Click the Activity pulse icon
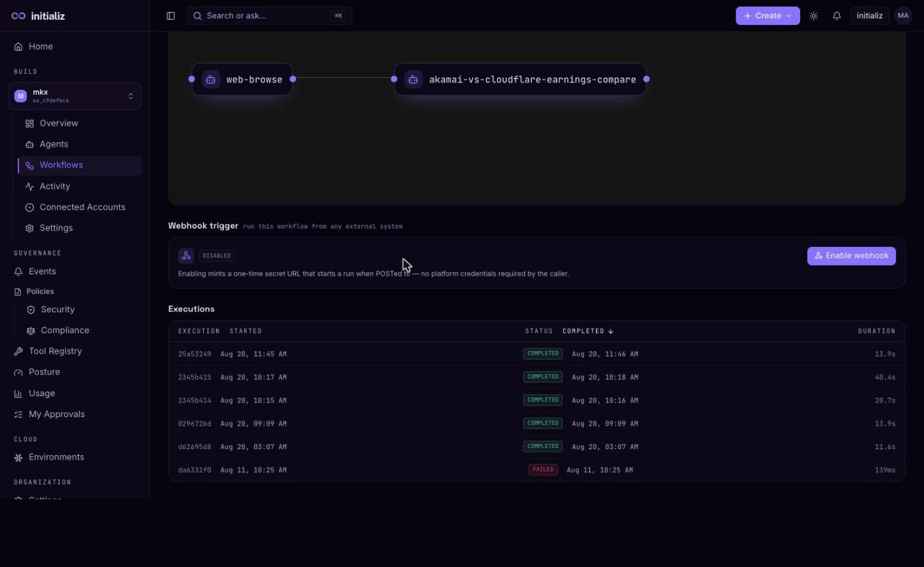 click(29, 187)
